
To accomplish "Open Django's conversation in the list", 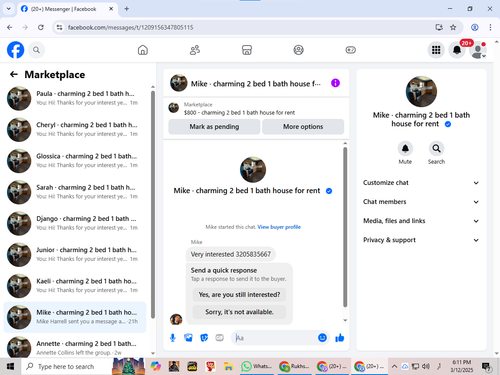I will [75, 223].
